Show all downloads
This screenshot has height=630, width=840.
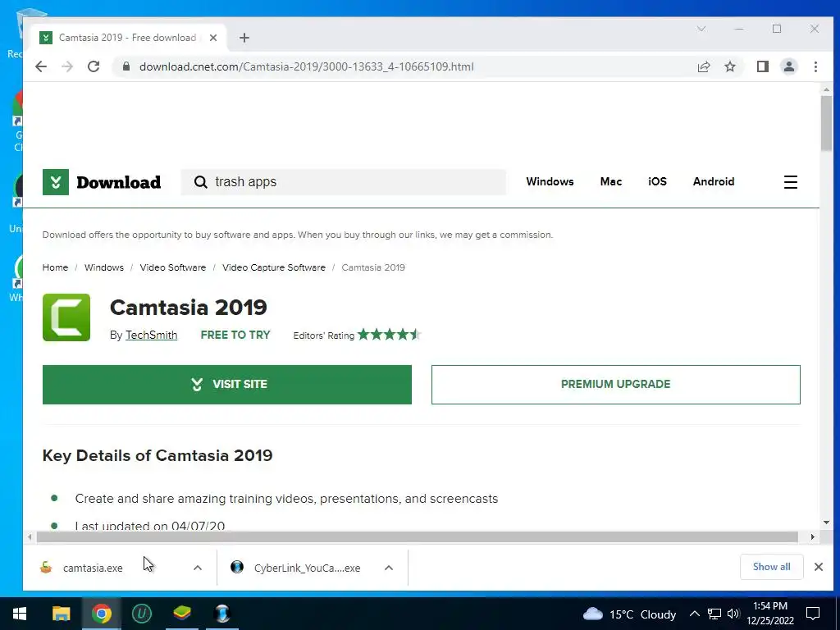(771, 567)
